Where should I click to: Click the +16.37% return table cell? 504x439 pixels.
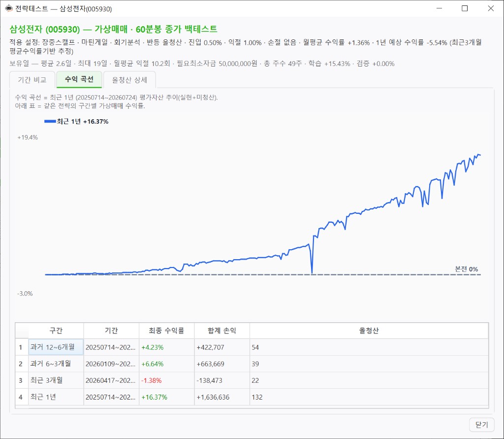click(x=166, y=397)
